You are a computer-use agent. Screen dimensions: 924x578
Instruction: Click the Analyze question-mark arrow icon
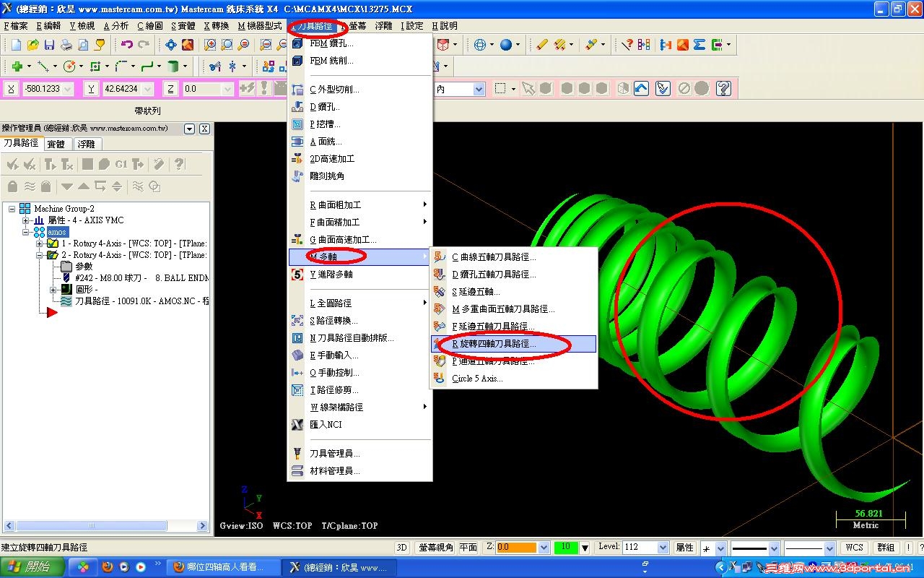click(627, 45)
